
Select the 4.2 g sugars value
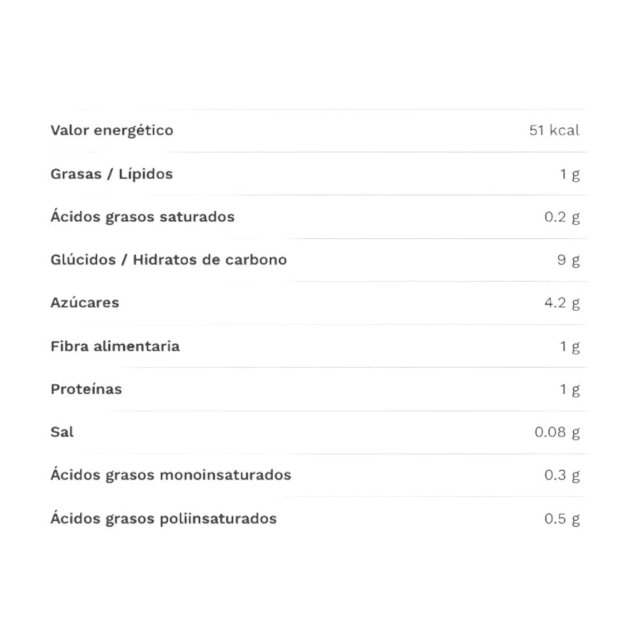tap(562, 303)
